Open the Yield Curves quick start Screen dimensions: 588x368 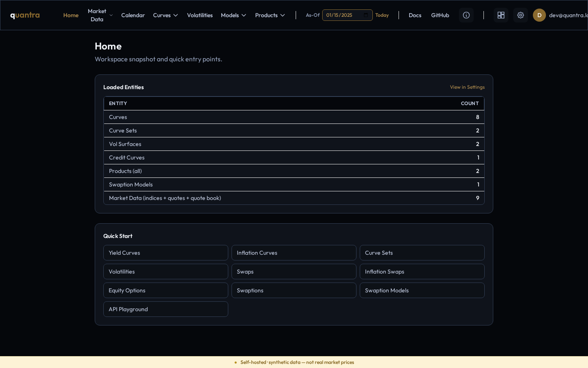click(166, 253)
